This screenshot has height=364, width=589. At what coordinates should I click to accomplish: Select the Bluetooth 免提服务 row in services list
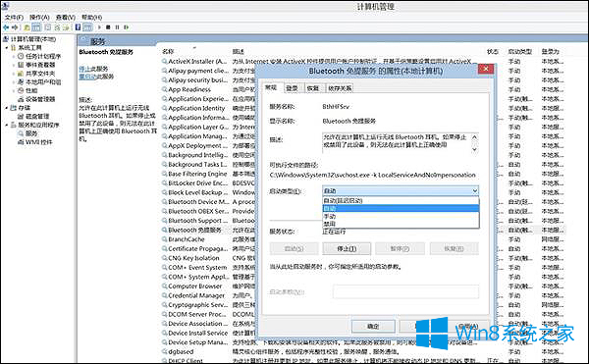point(194,230)
